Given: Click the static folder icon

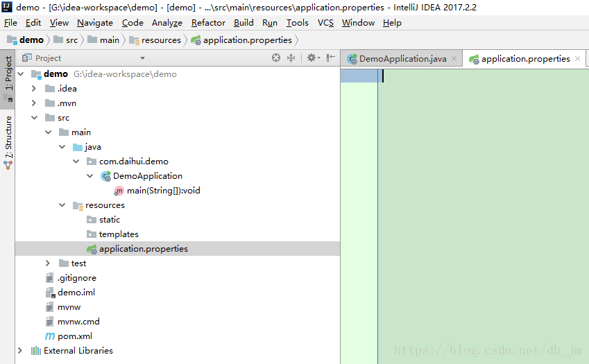Looking at the screenshot, I should (92, 220).
